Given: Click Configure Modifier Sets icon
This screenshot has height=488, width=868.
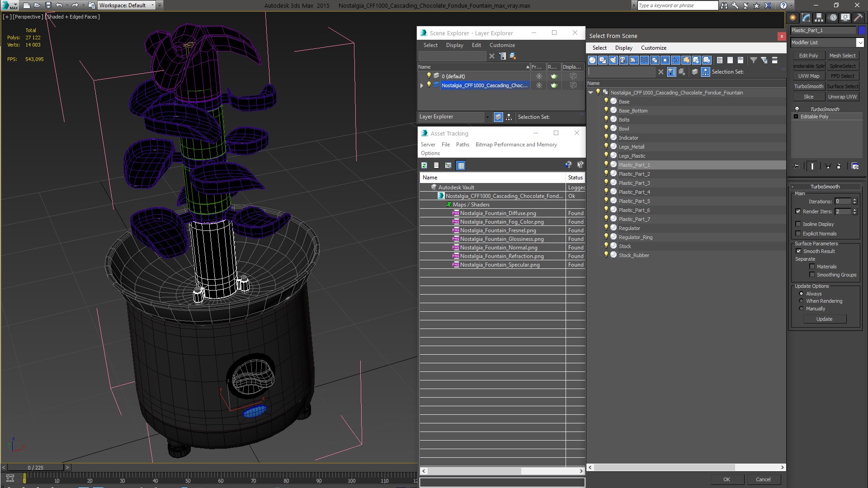Looking at the screenshot, I should click(855, 166).
